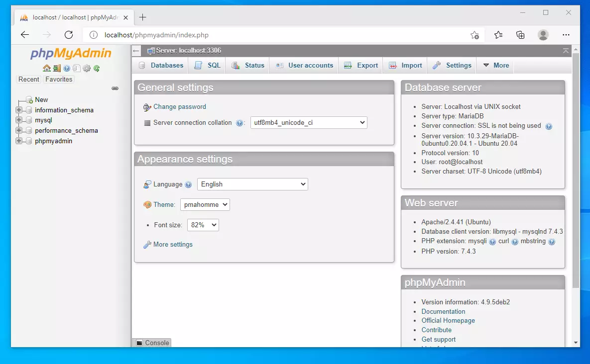
Task: Click the page vertical scrollbar thumb
Action: click(x=576, y=171)
